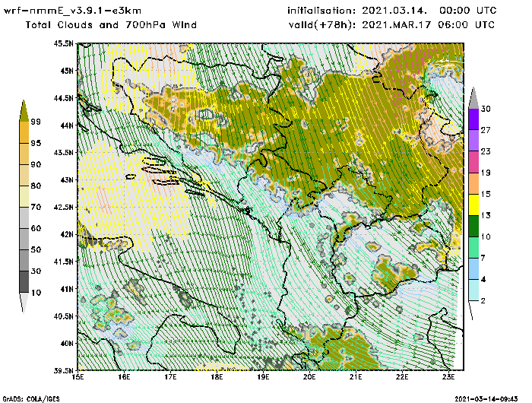
Task: Click the cloud legend swatch between 95 and 99
Action: pyautogui.click(x=24, y=132)
